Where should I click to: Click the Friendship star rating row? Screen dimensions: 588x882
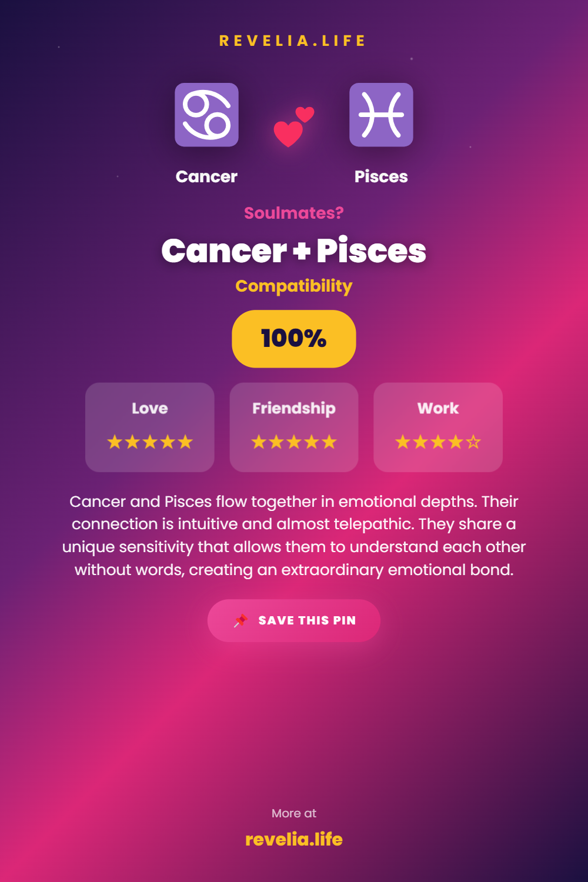(294, 442)
